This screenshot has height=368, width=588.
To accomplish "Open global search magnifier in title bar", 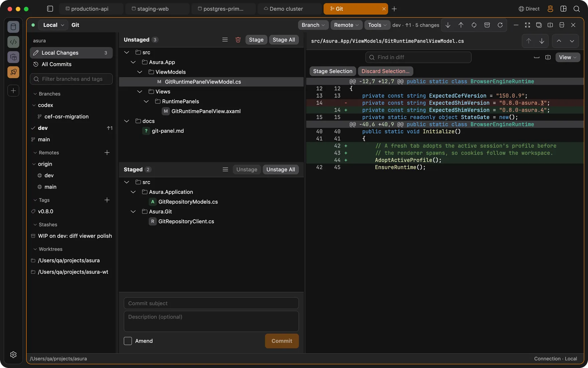I will [x=577, y=9].
